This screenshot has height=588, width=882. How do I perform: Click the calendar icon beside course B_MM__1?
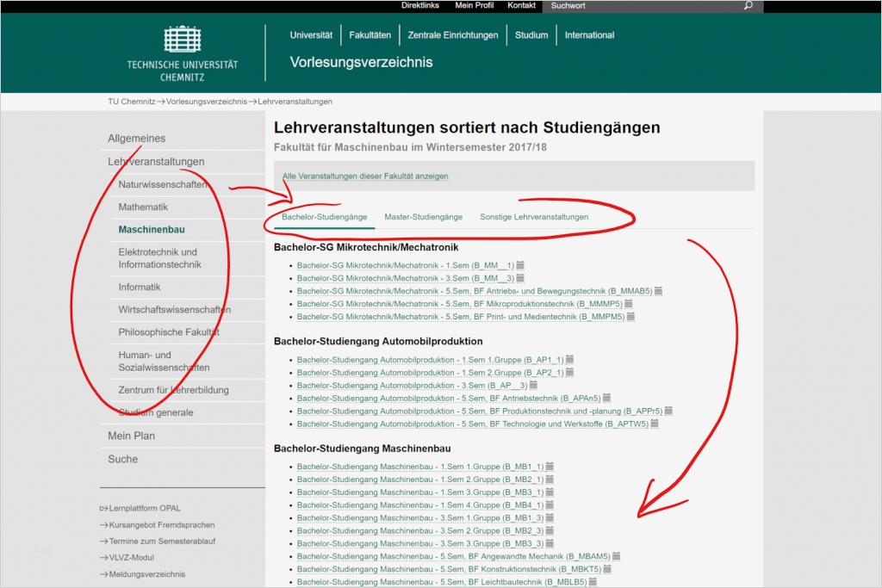[520, 265]
